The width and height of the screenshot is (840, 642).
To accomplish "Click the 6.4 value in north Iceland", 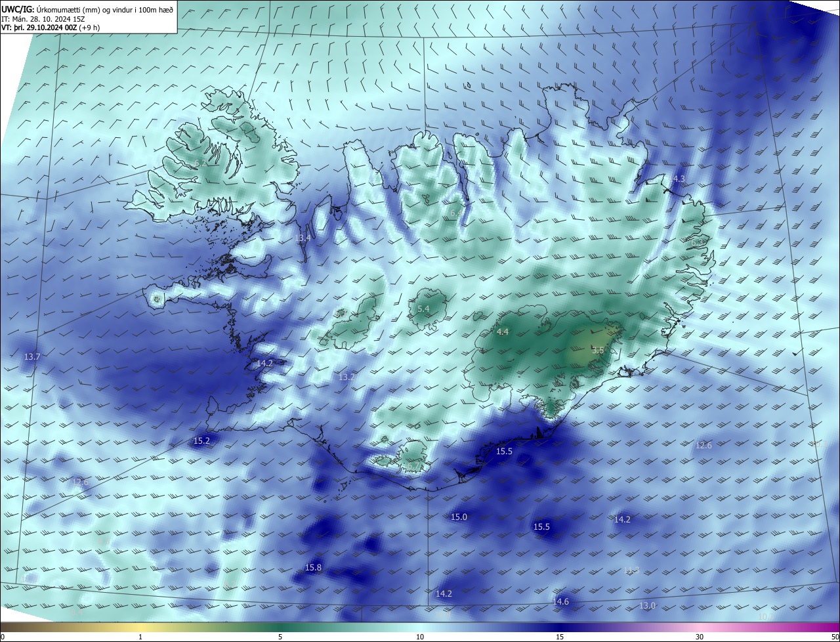I will (x=456, y=213).
